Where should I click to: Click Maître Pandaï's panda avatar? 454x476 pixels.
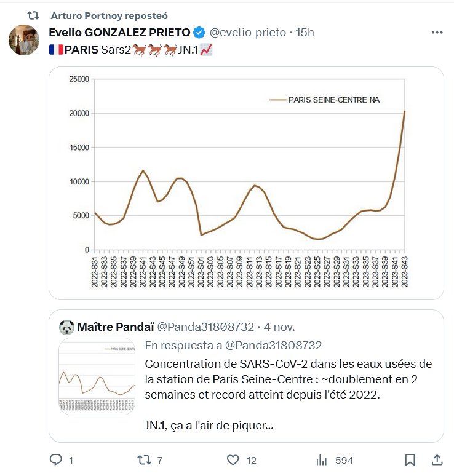point(66,326)
